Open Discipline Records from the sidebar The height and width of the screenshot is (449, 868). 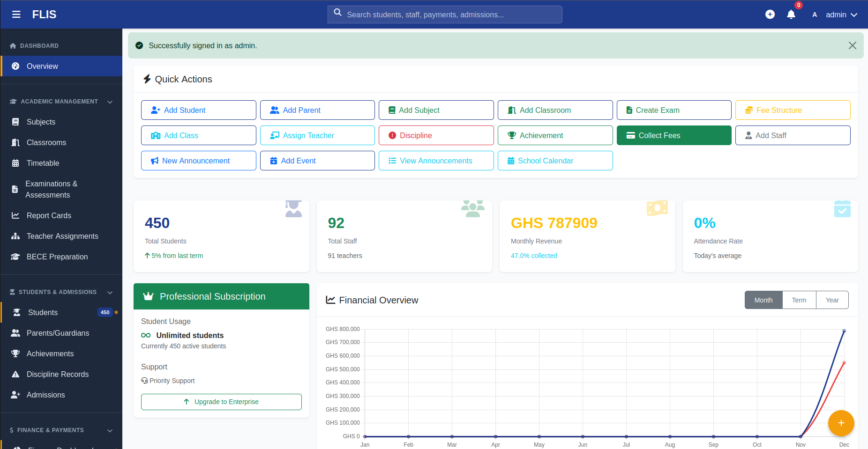[58, 374]
